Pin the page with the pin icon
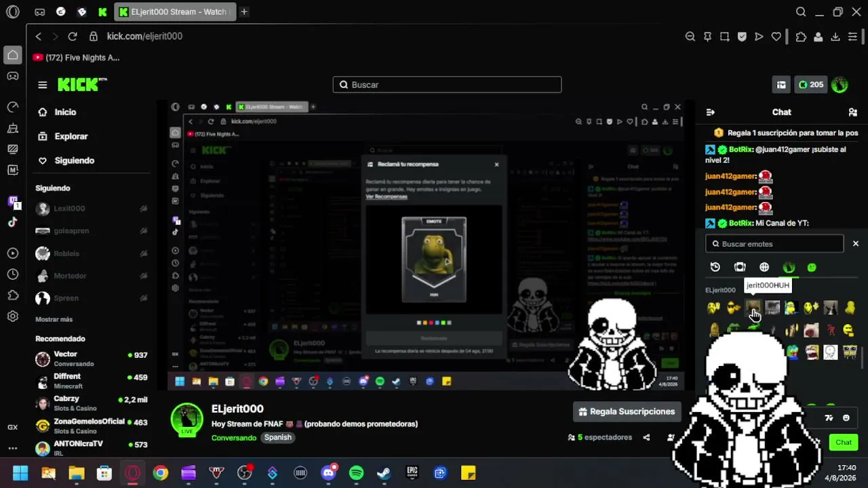This screenshot has height=488, width=868. (x=707, y=37)
